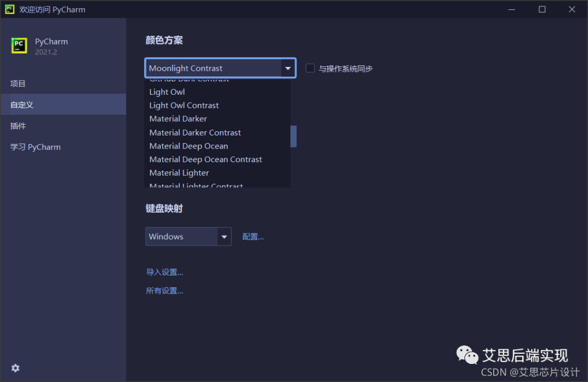Click the 导入设置... import settings link
588x382 pixels.
pos(164,272)
